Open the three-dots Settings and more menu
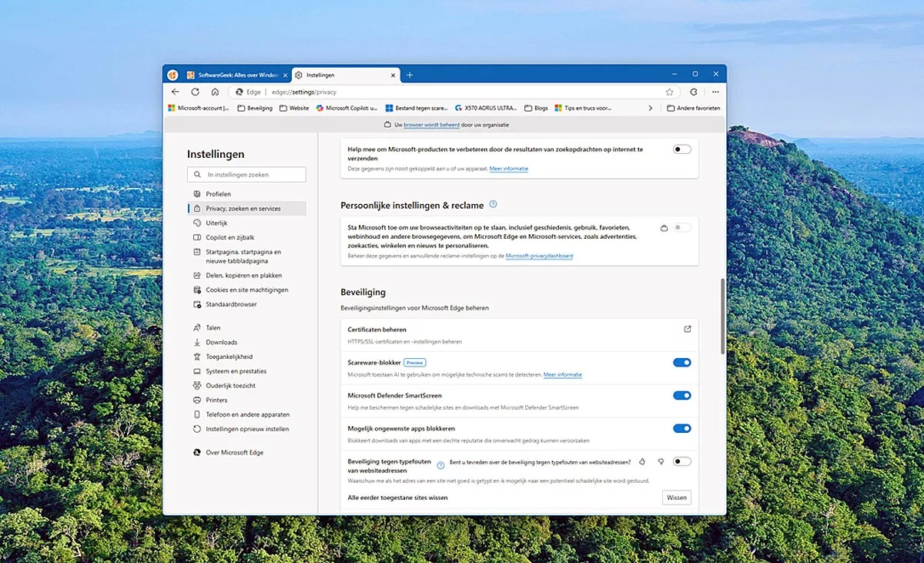This screenshot has height=563, width=924. 715,92
